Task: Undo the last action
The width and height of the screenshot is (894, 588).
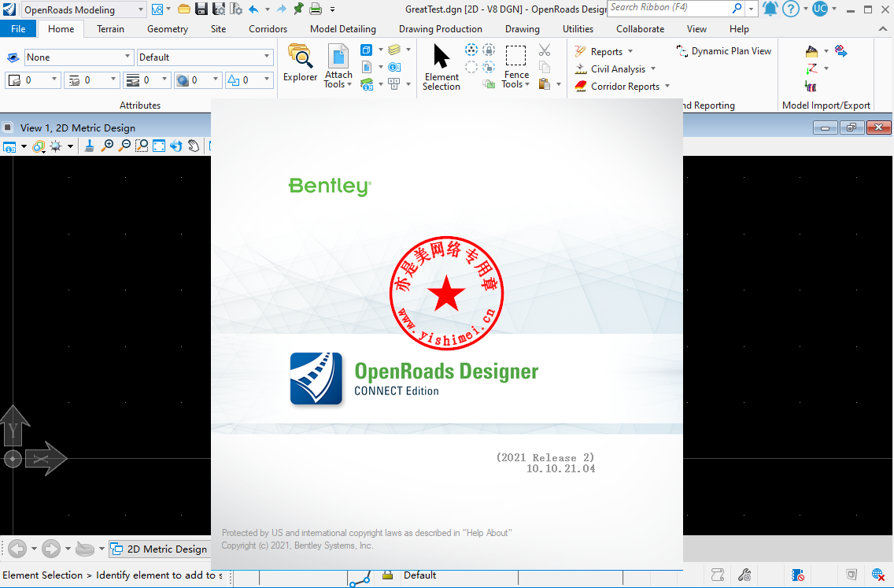Action: (x=253, y=9)
